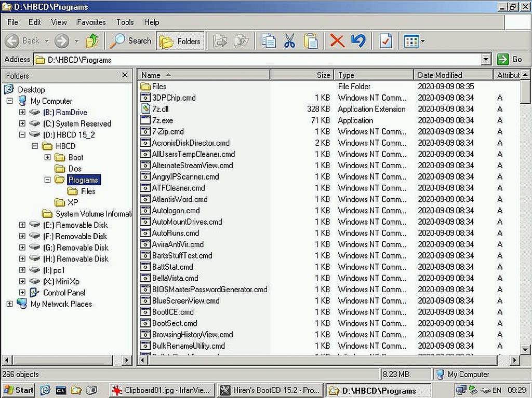Switch to Clipboard01.jpg IrfanView taskbar button

click(163, 390)
